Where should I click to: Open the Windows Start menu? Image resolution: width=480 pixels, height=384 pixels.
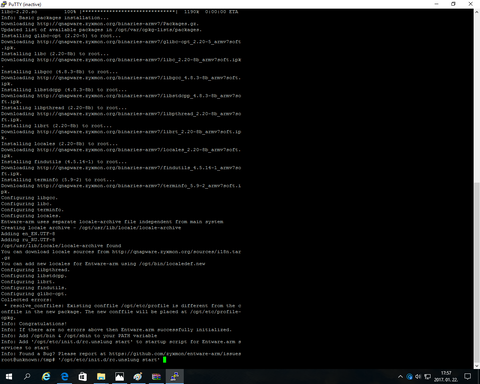pyautogui.click(x=9, y=377)
